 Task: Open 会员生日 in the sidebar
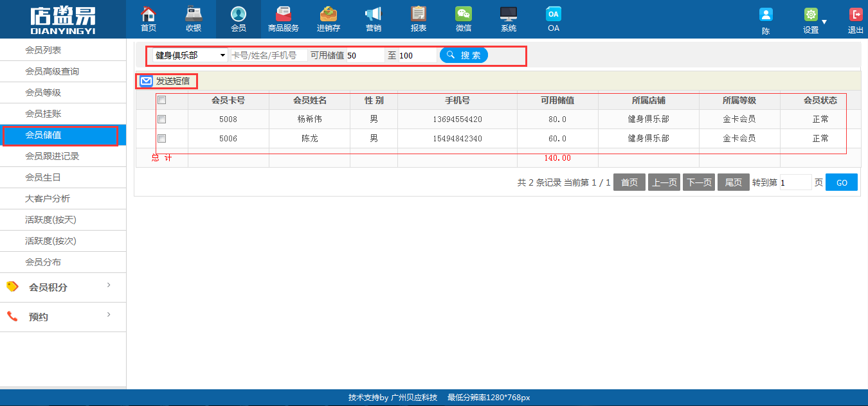[x=63, y=177]
